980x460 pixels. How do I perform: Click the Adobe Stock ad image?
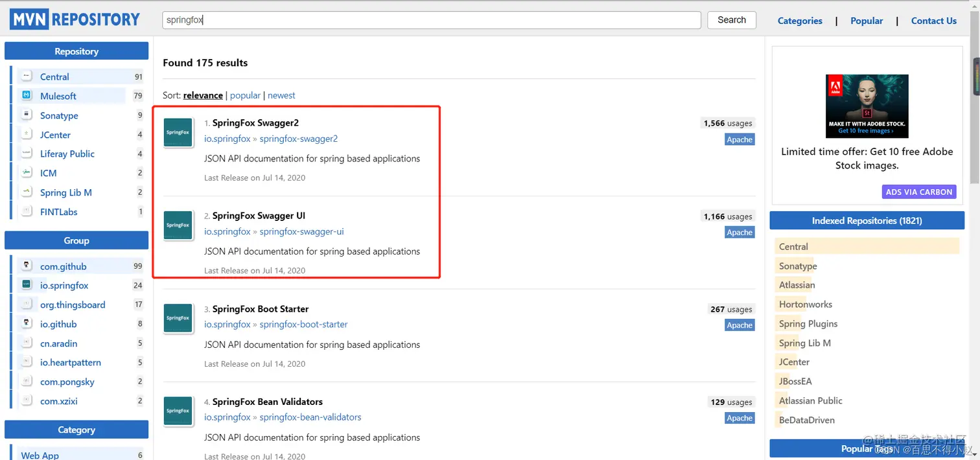coord(867,106)
